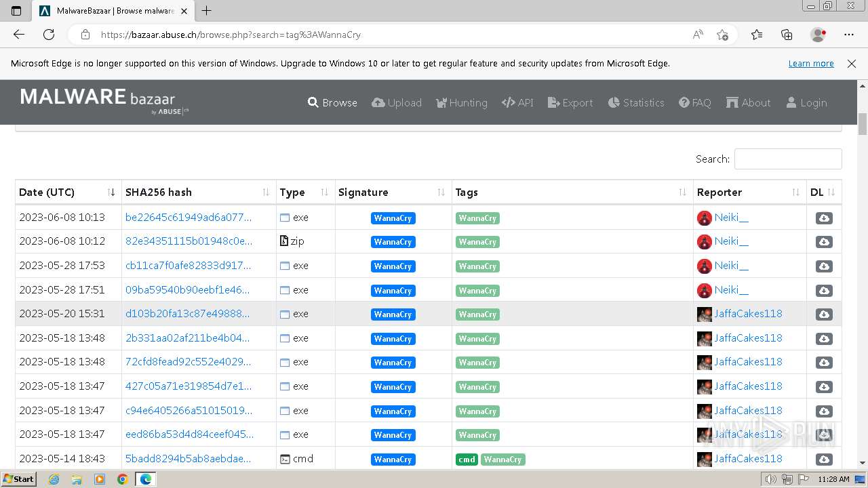
Task: Sort table by Signature column
Action: coord(393,192)
